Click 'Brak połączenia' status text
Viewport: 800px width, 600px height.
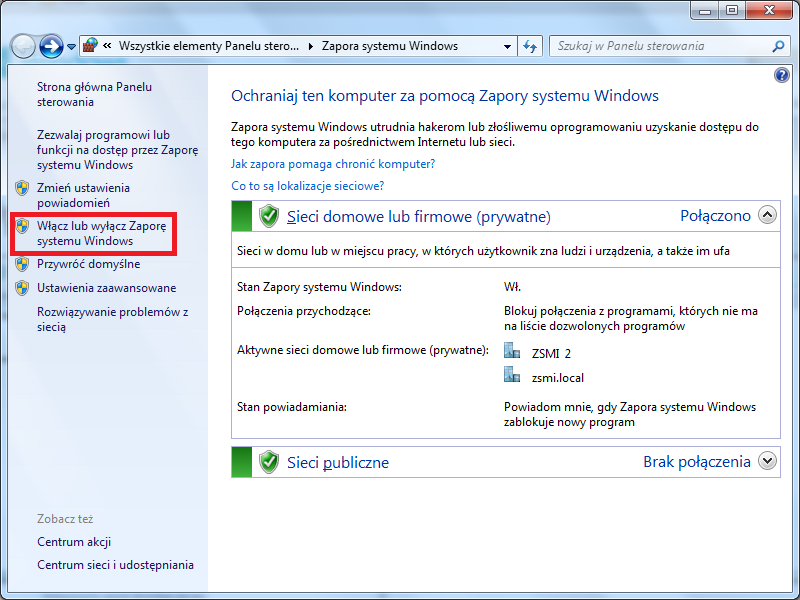pos(696,462)
